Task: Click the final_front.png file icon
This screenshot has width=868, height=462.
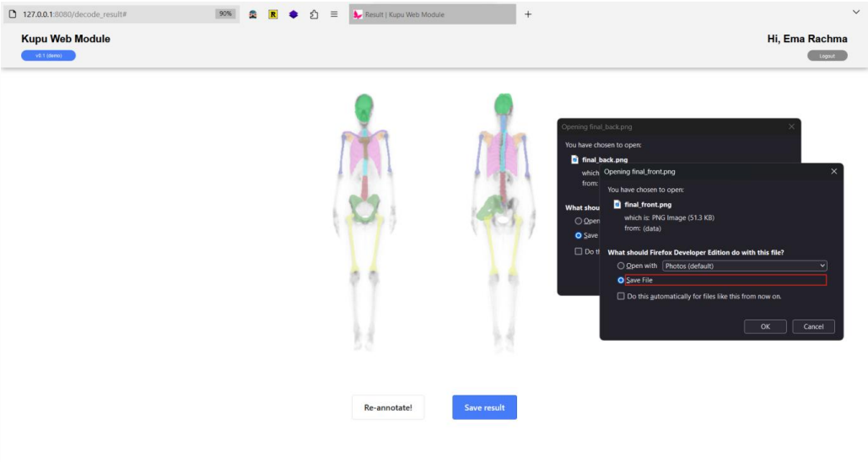Action: click(x=617, y=204)
